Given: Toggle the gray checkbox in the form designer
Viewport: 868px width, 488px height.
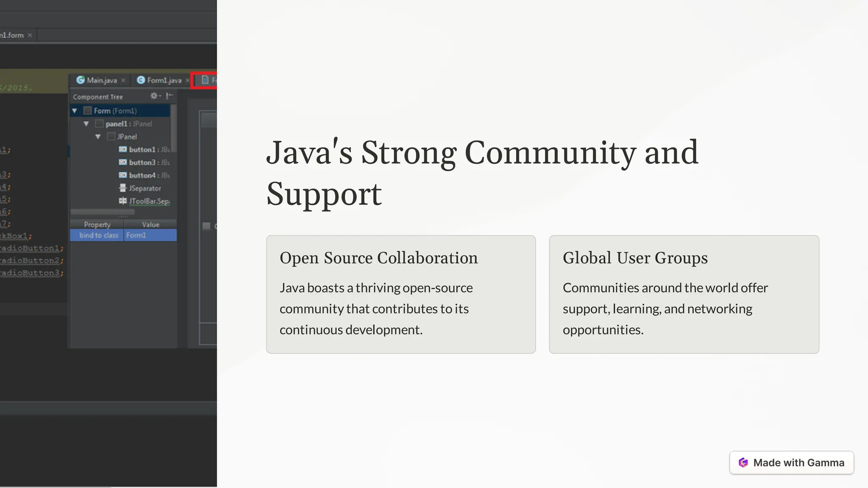Looking at the screenshot, I should [206, 226].
